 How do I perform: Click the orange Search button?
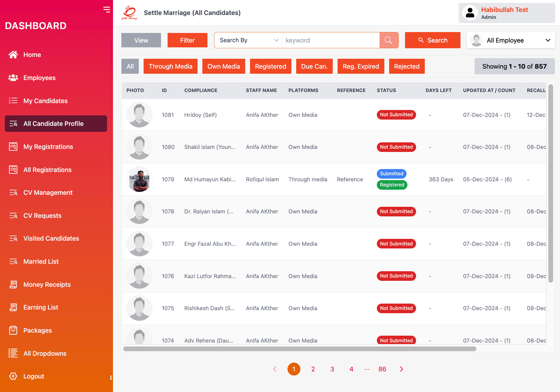[432, 40]
